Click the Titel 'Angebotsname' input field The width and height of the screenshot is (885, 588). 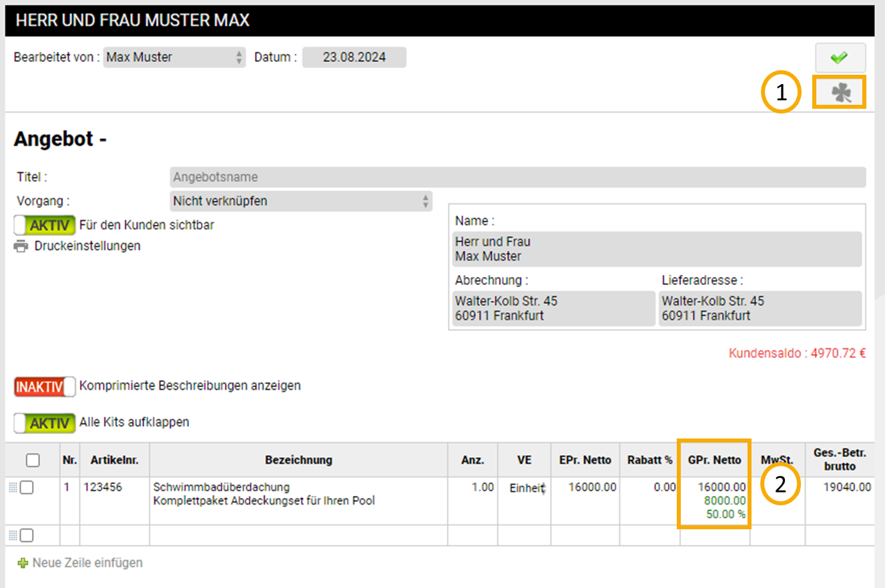click(517, 178)
